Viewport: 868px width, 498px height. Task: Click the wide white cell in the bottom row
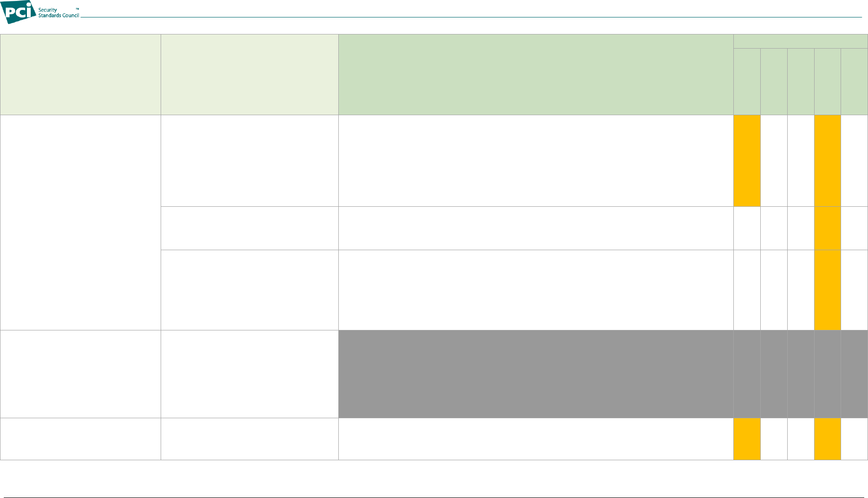pyautogui.click(x=536, y=439)
